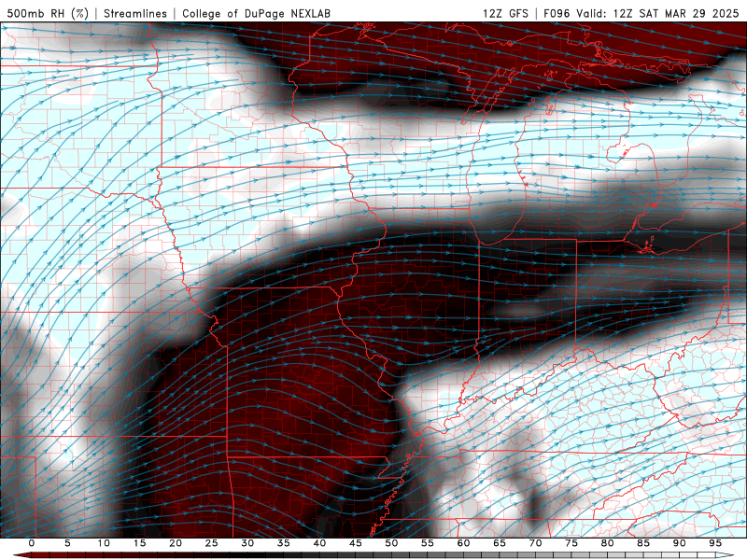The image size is (747, 560).
Task: Click the '50' label on color scale
Action: coord(391,543)
